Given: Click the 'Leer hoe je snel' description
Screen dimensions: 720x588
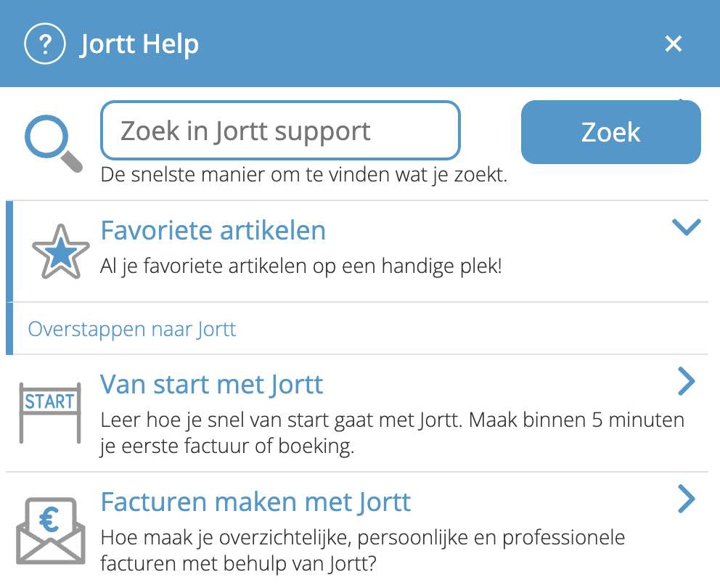Looking at the screenshot, I should click(392, 433).
